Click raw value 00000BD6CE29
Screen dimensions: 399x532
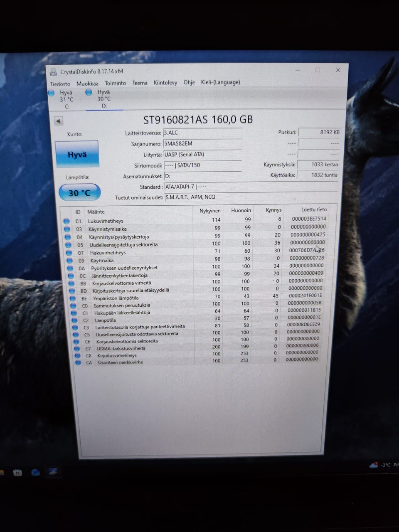tap(304, 324)
